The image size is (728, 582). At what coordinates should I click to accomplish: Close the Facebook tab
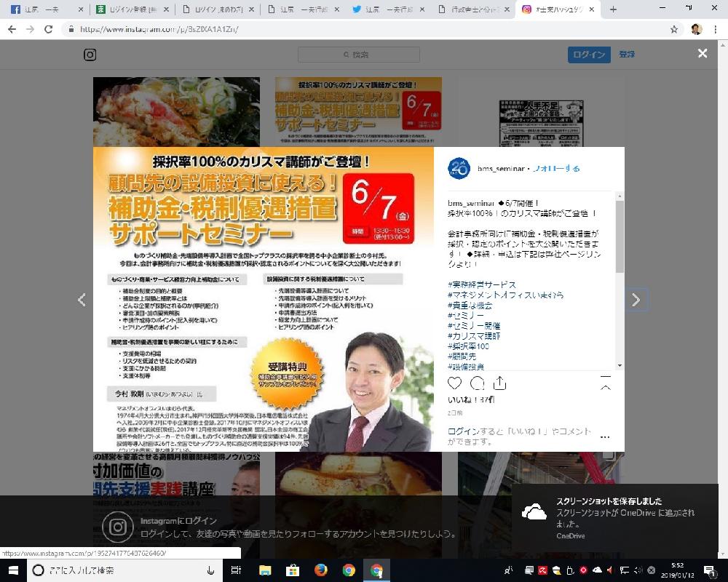click(x=80, y=9)
